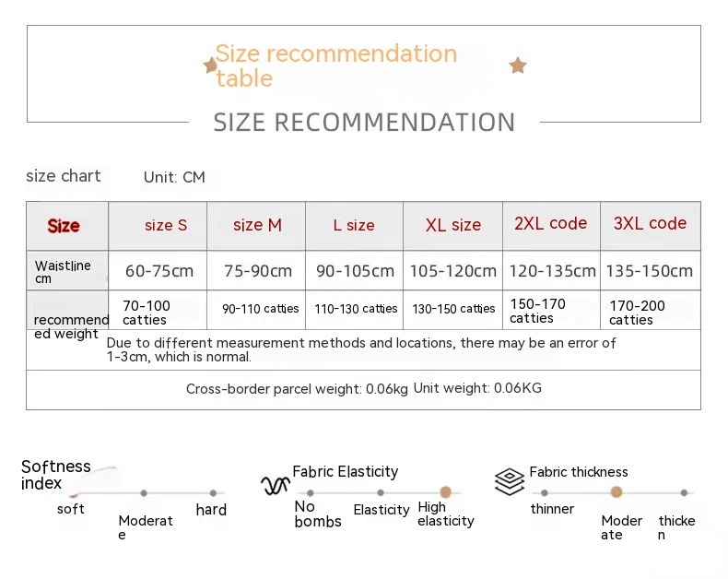The width and height of the screenshot is (728, 579).
Task: Click the 3XL code column header
Action: pos(650,223)
